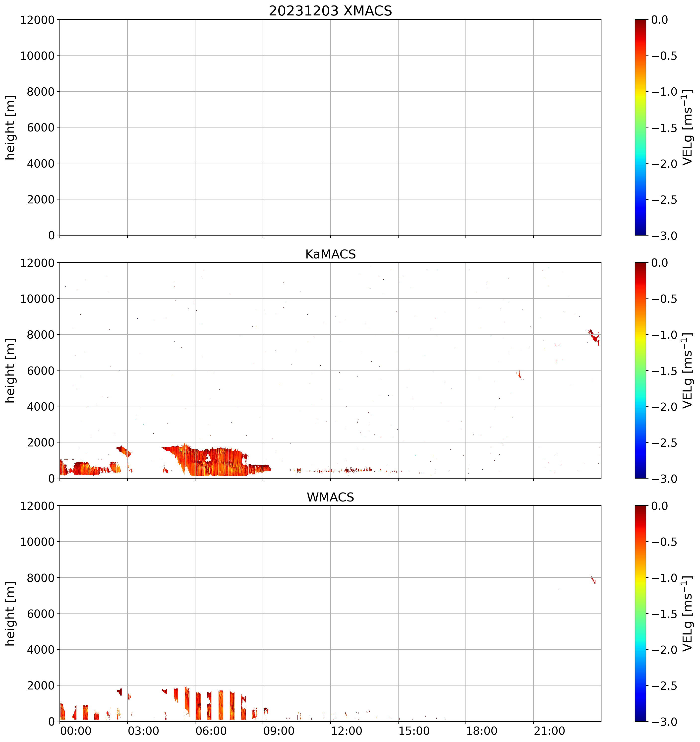Click the WMACS panel colorbar
Viewport: 700px width, 742px height.
tap(640, 613)
